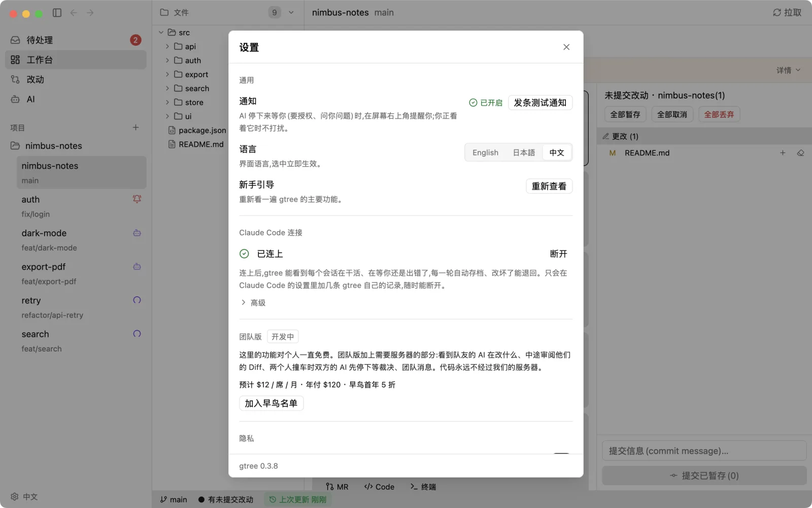Screen dimensions: 812x508
Task: Select 中文 language option
Action: (557, 152)
